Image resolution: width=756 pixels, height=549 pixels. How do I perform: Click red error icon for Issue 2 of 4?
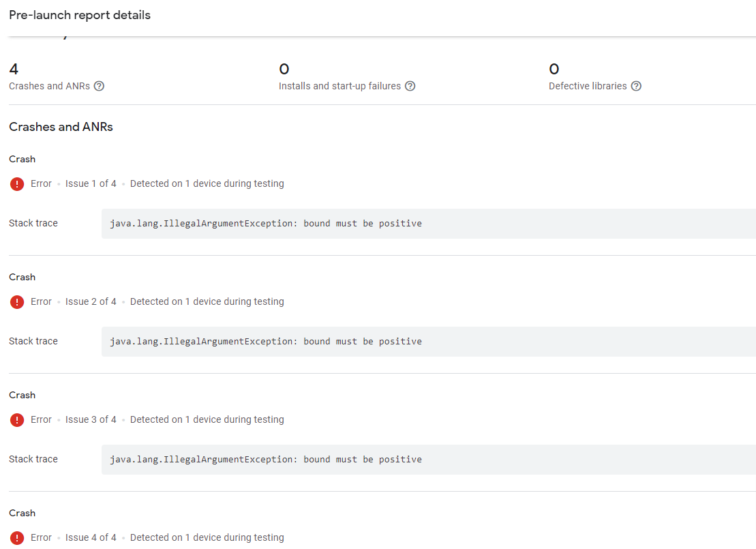pyautogui.click(x=17, y=302)
